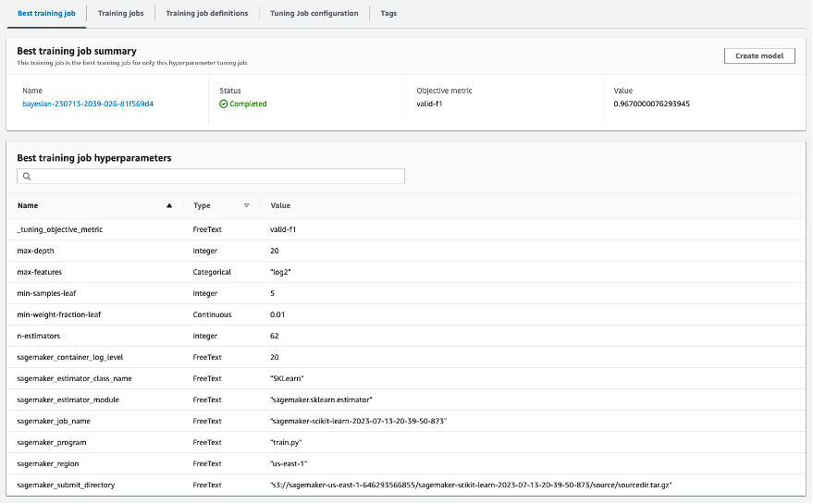The image size is (813, 504).
Task: Click the "us-east-1" region value
Action: (289, 463)
